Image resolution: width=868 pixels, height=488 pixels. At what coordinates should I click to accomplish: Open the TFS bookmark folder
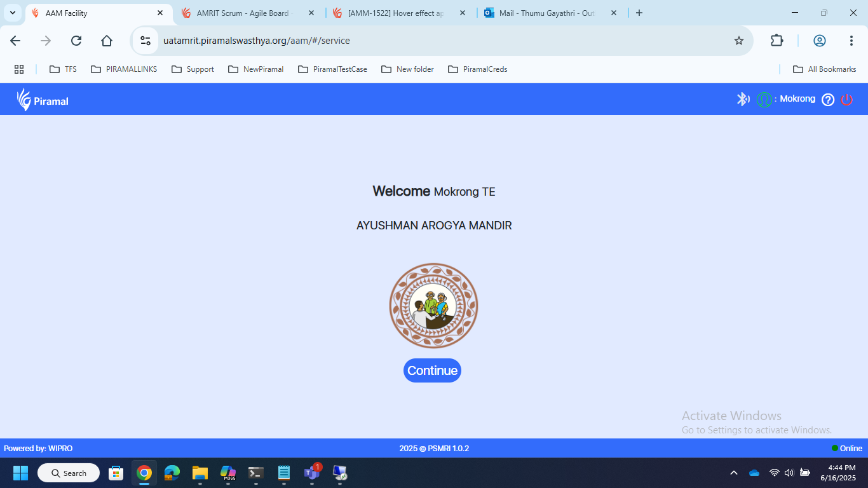pyautogui.click(x=63, y=69)
